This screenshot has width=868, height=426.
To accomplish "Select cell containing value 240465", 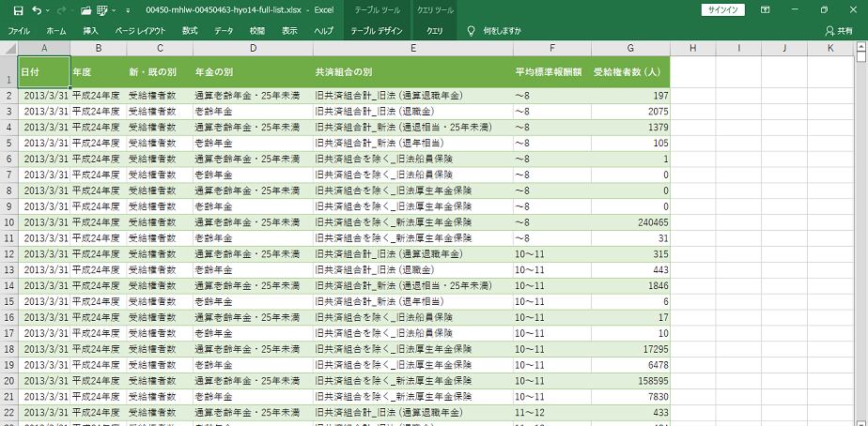I will tap(630, 222).
